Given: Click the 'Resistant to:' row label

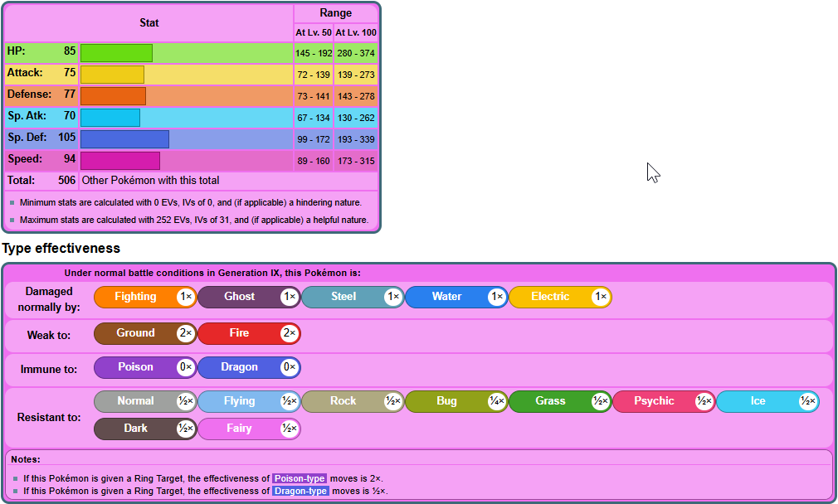Looking at the screenshot, I should pos(49,418).
